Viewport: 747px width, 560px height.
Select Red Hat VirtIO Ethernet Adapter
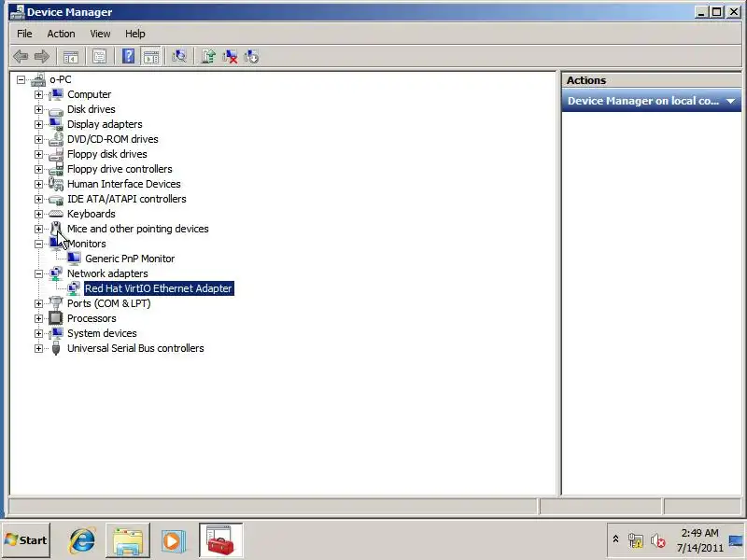coord(159,288)
